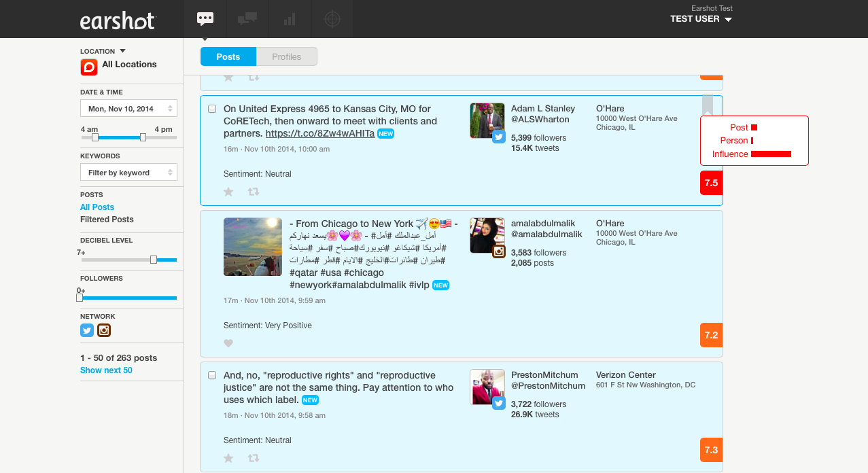Select the Posts tab

228,57
